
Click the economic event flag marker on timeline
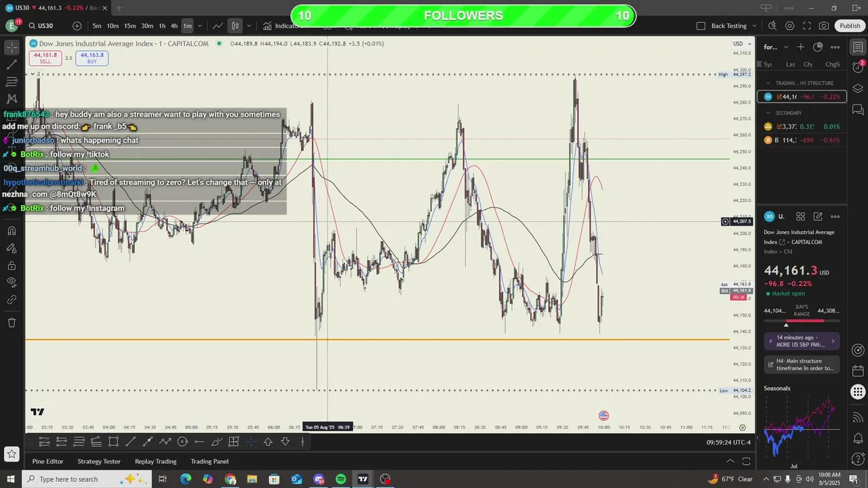604,415
